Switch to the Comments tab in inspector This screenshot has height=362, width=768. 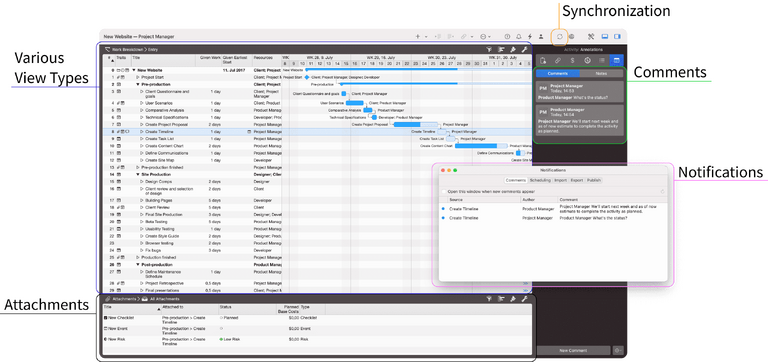(557, 73)
